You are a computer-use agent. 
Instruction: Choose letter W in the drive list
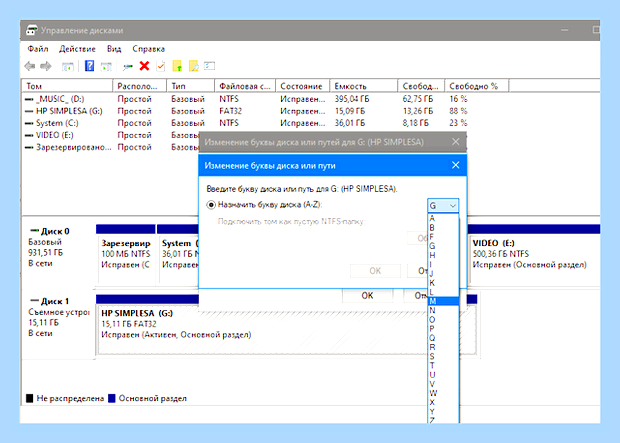click(443, 393)
